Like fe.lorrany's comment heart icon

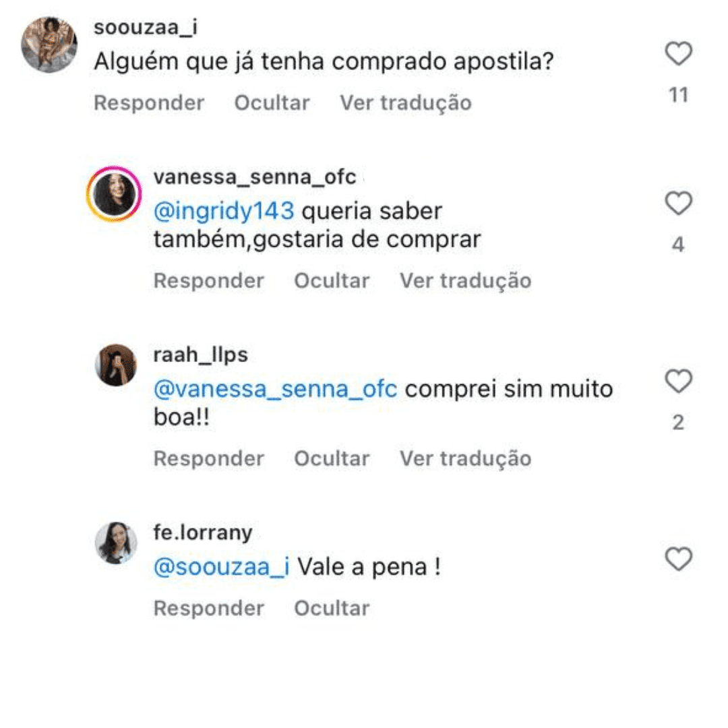[x=678, y=559]
